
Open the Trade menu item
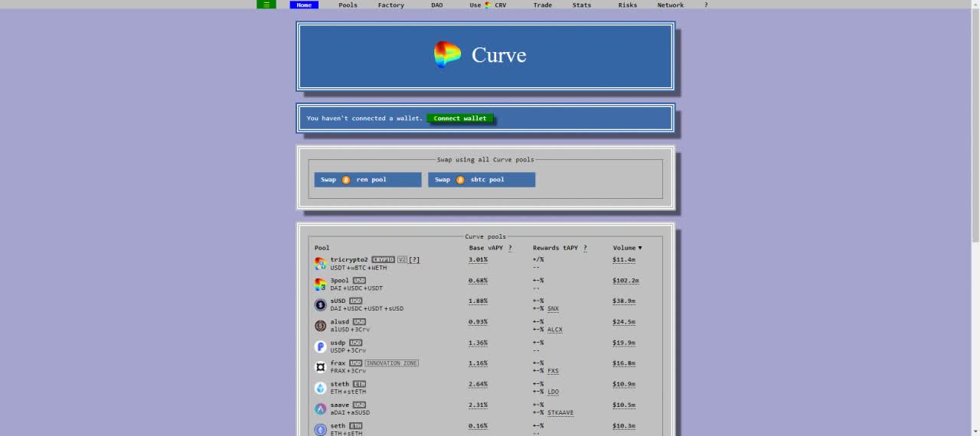(543, 5)
